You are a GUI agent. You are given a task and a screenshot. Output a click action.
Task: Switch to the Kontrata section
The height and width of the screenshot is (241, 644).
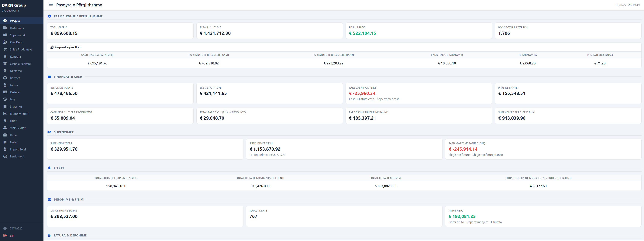[x=15, y=57]
